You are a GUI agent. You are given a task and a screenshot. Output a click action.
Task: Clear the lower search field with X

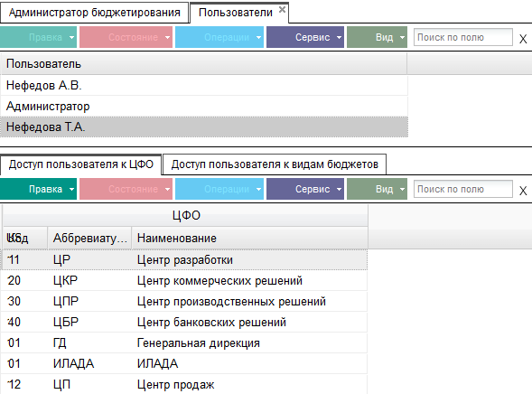coord(523,191)
